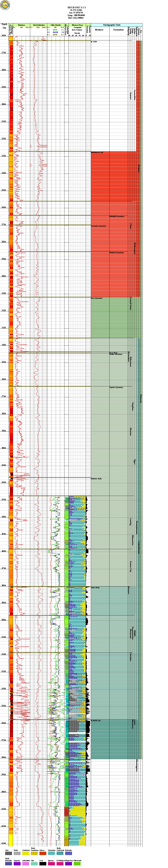This screenshot has width=168, height=868.
Task: Click the circular survey logo seal
Action: click(x=5, y=5)
